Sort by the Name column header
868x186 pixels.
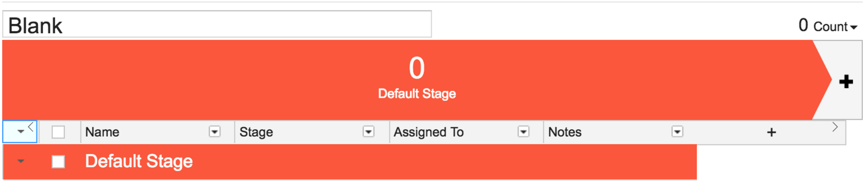(x=102, y=132)
